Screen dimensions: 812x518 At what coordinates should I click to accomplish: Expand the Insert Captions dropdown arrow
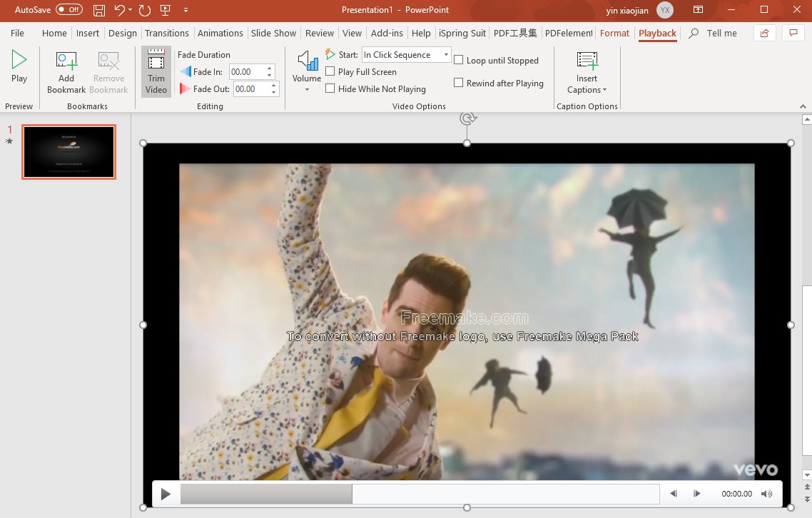pos(605,90)
